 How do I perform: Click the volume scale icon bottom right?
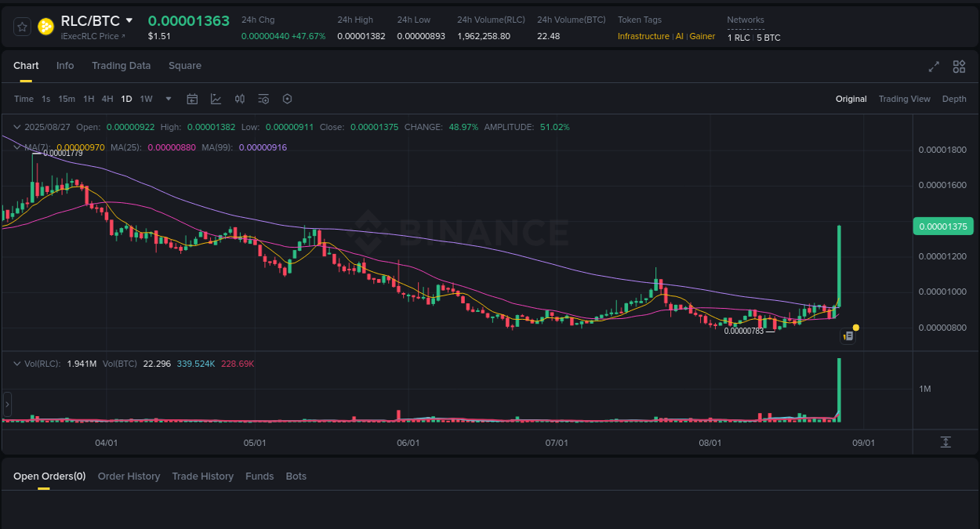click(946, 443)
